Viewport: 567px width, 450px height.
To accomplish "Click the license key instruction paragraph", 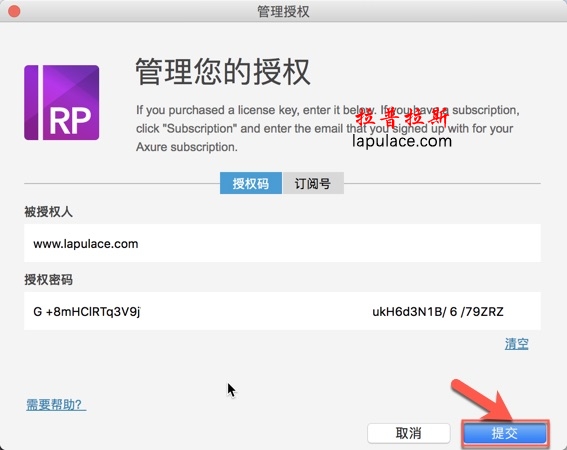I will click(328, 128).
